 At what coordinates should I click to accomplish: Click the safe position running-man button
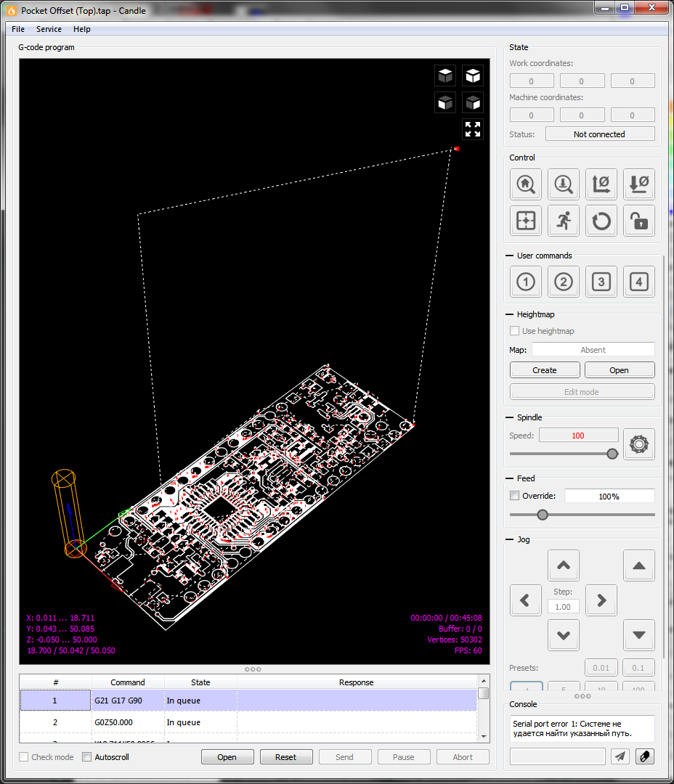564,221
